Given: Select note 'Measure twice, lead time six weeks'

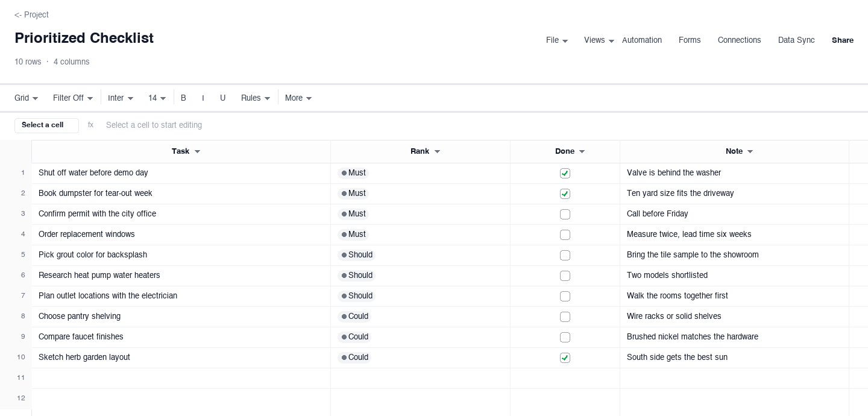Looking at the screenshot, I should coord(734,235).
